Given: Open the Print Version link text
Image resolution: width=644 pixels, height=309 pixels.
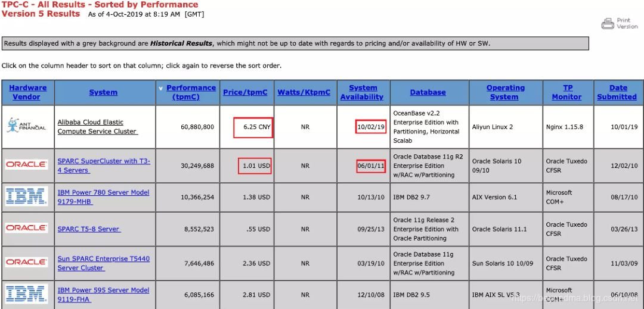Looking at the screenshot, I should point(627,23).
